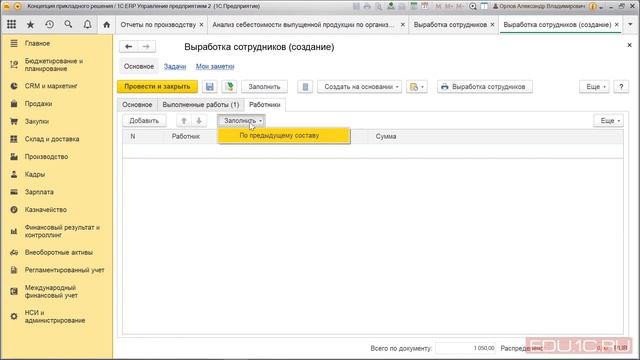Switch to Отчеты по производству tab

click(158, 24)
